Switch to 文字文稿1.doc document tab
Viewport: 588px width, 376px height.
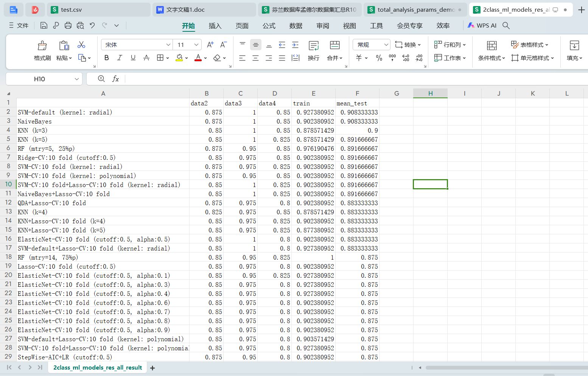point(204,10)
